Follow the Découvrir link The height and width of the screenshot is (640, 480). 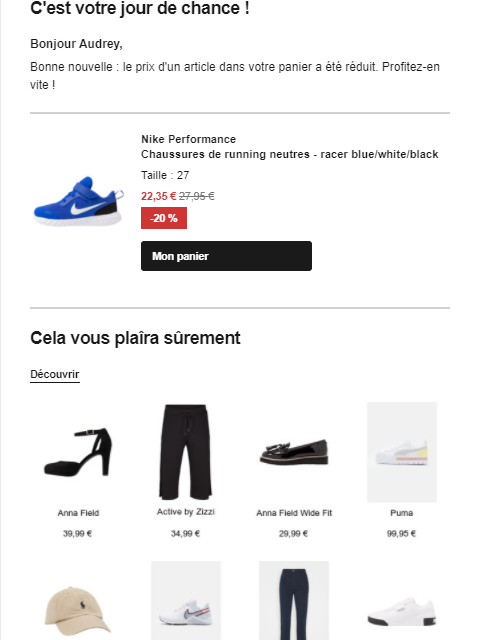point(55,374)
